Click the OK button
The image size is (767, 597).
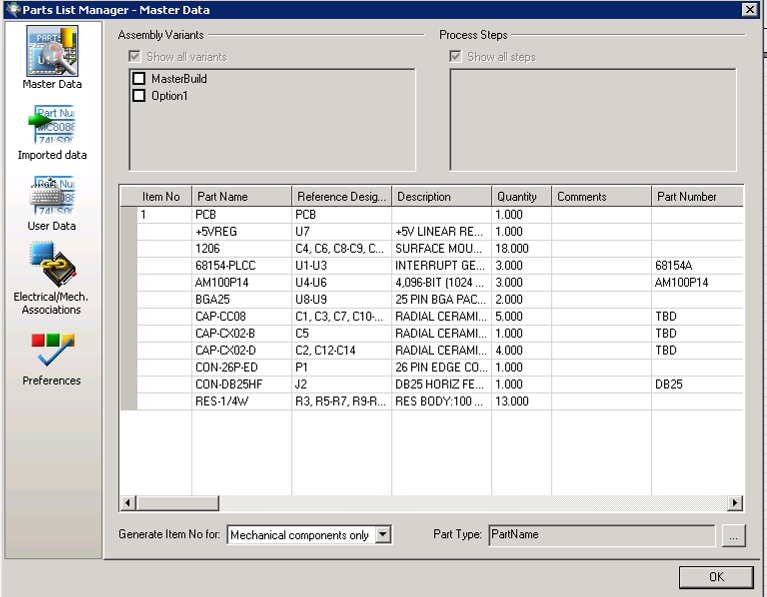[716, 577]
